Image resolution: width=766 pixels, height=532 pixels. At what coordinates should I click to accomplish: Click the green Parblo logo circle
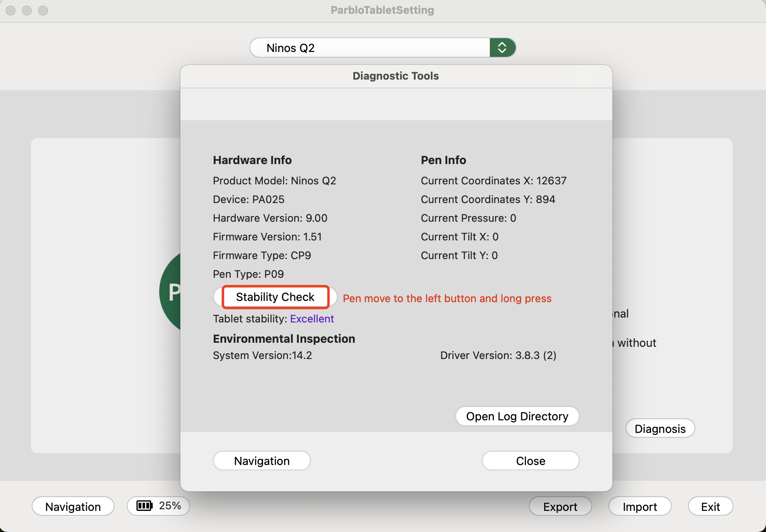[171, 292]
